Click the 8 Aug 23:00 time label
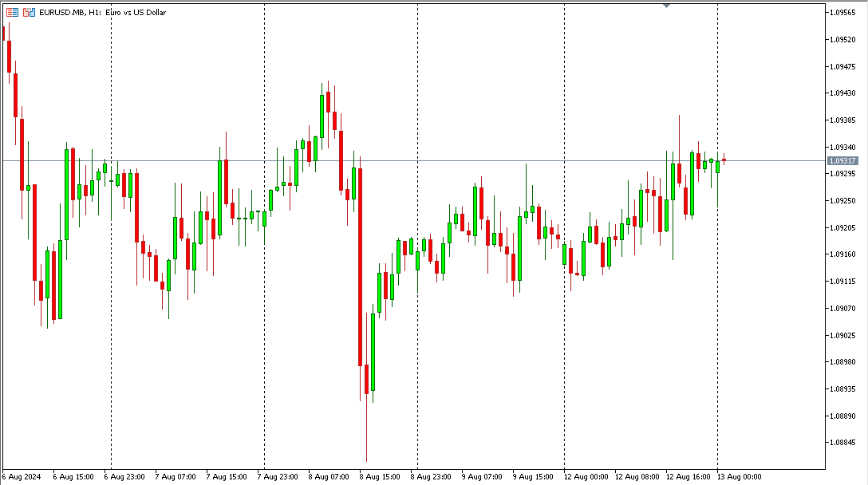The width and height of the screenshot is (868, 485). (431, 477)
